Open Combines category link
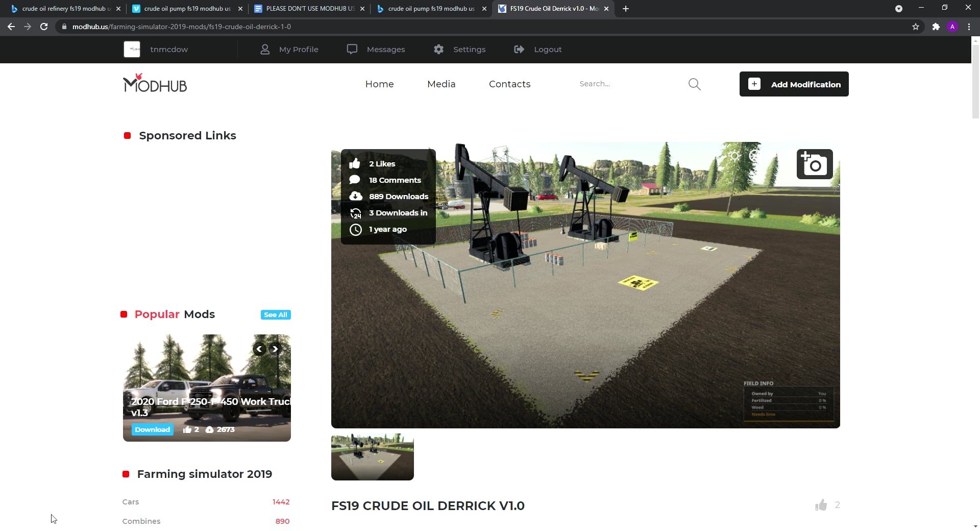 tap(141, 521)
